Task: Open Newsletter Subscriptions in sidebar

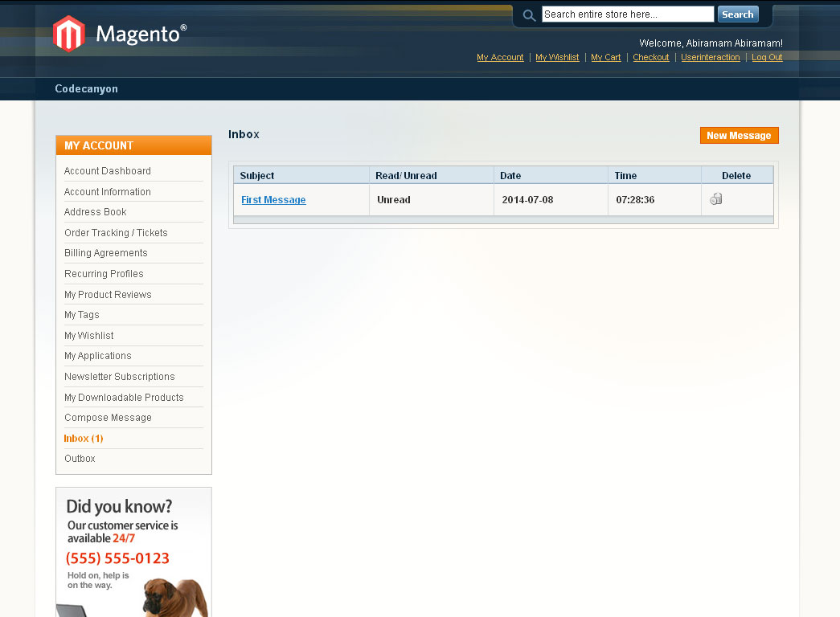Action: 119,377
